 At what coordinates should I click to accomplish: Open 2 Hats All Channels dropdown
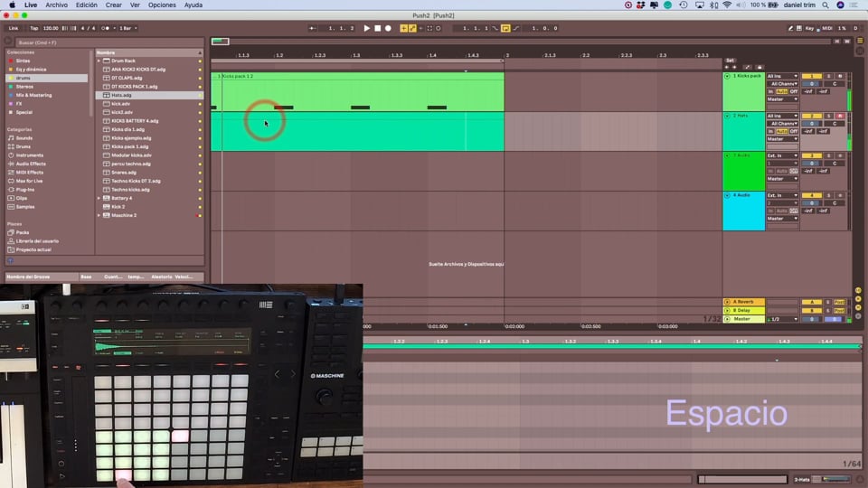pos(782,124)
